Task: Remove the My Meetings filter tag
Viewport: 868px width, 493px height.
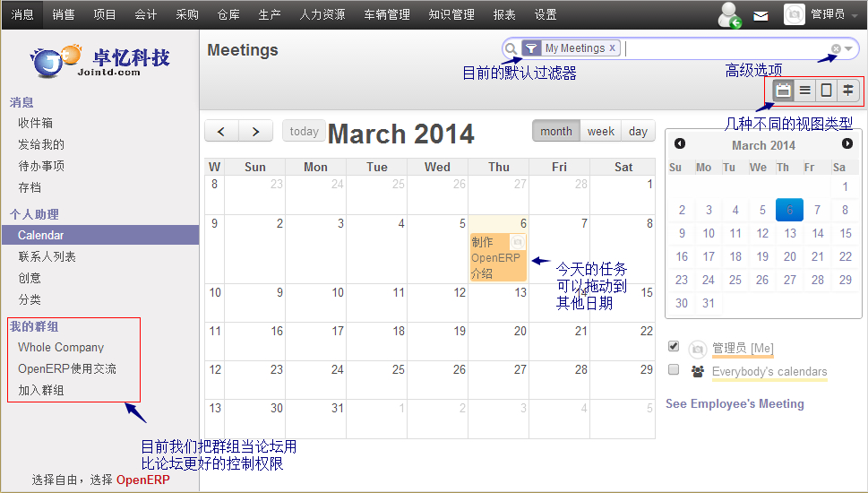Action: (x=613, y=48)
